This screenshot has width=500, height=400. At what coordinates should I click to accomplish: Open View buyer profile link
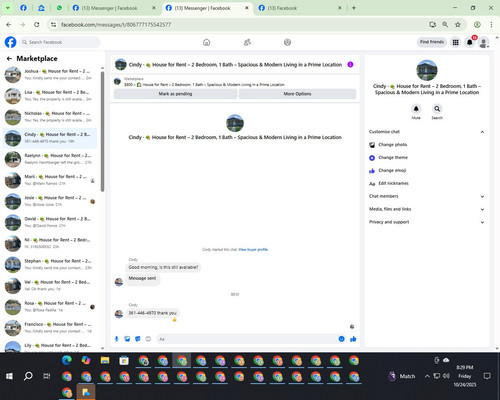pos(253,249)
